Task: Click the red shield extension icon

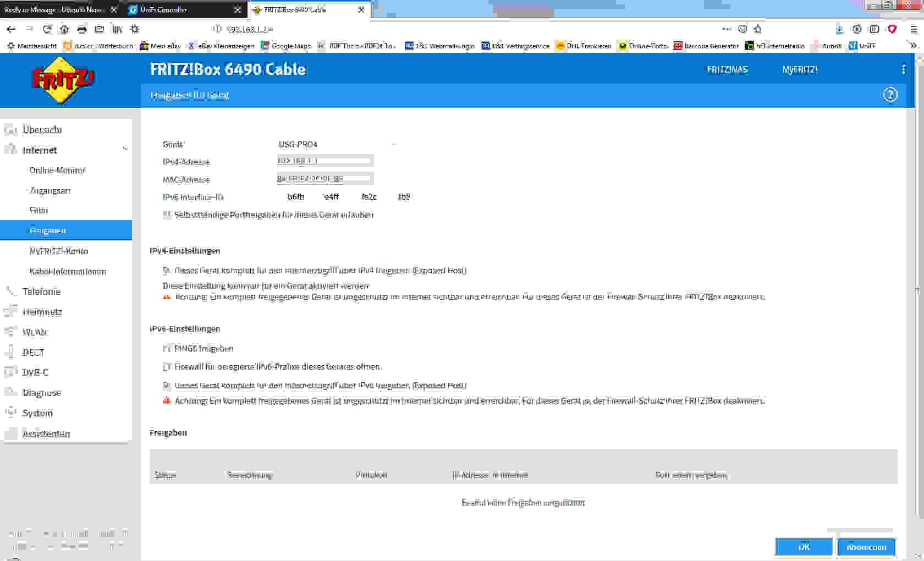Action: pos(892,29)
